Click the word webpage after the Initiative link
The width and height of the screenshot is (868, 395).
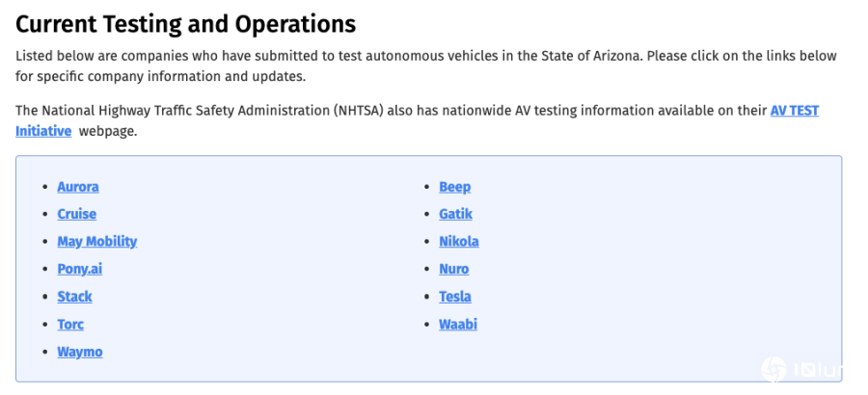tap(107, 131)
